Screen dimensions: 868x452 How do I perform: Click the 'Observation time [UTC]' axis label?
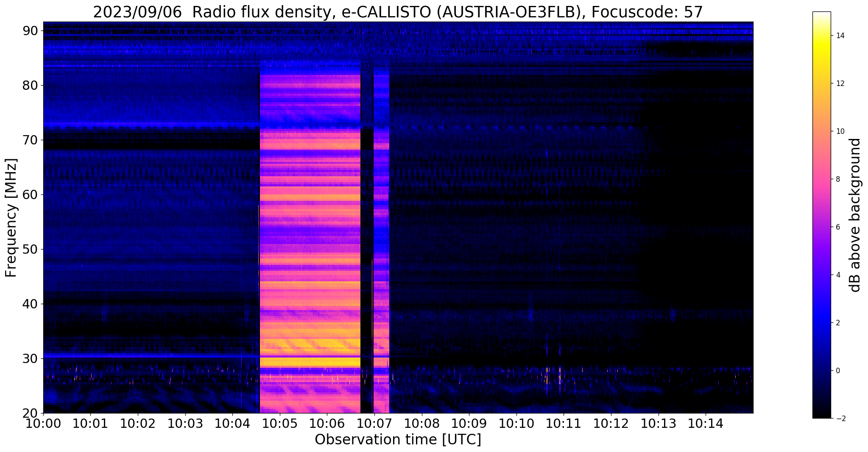click(398, 440)
